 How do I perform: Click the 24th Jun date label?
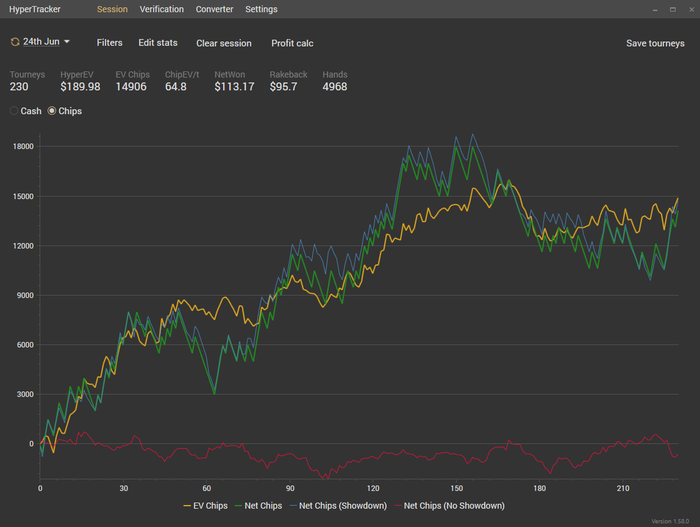pyautogui.click(x=41, y=42)
